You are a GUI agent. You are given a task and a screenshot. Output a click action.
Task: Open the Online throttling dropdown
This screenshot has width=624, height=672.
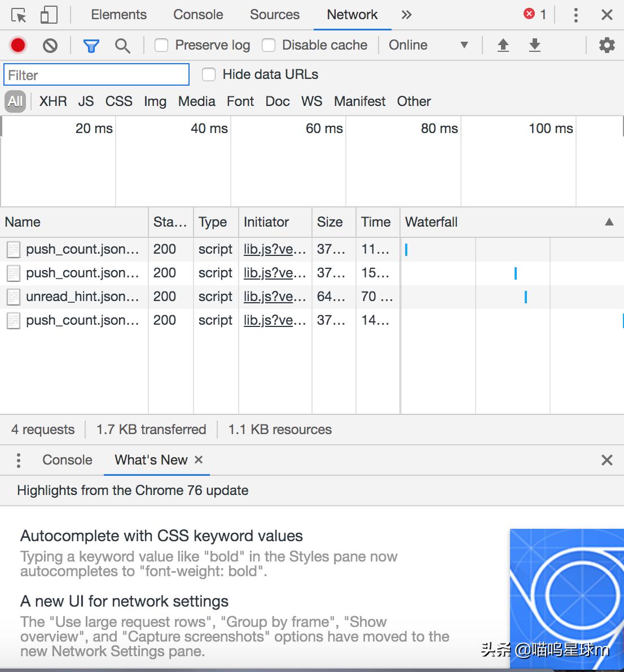428,45
